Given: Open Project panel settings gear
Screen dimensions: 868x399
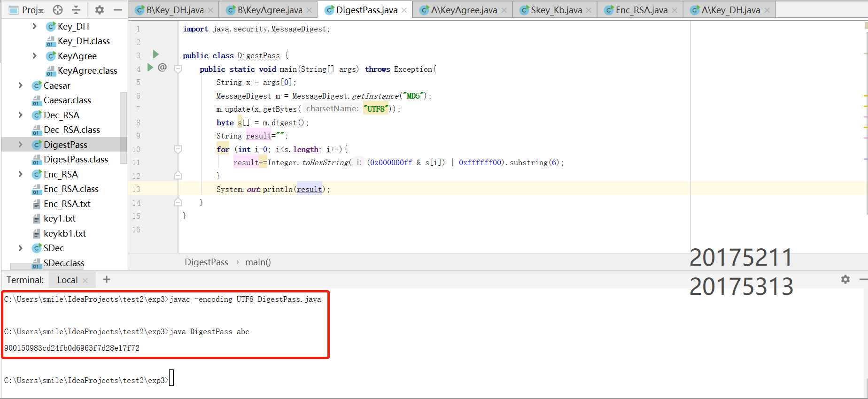Looking at the screenshot, I should (100, 10).
